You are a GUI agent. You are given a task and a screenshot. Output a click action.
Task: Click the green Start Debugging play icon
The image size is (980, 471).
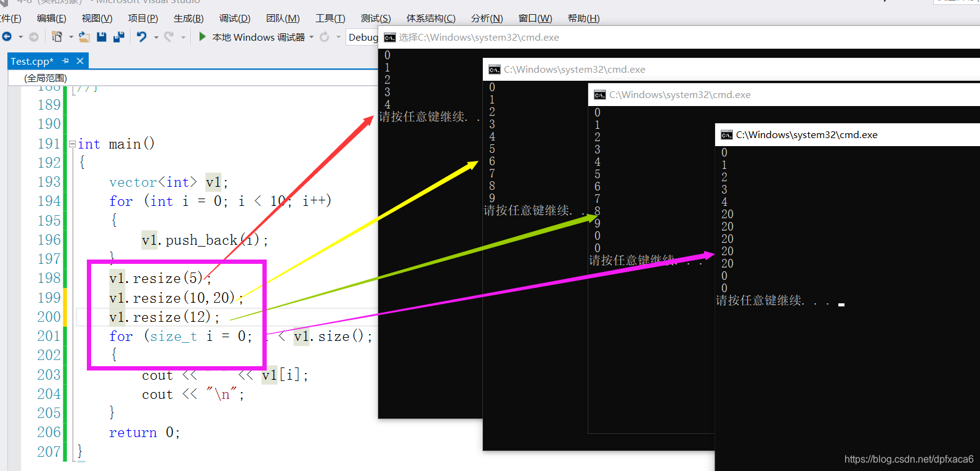click(x=202, y=37)
